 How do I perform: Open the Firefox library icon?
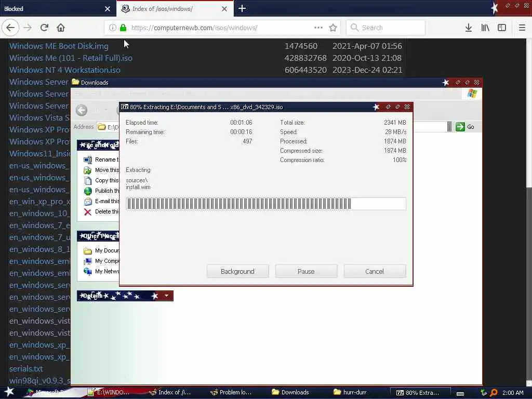(x=485, y=28)
